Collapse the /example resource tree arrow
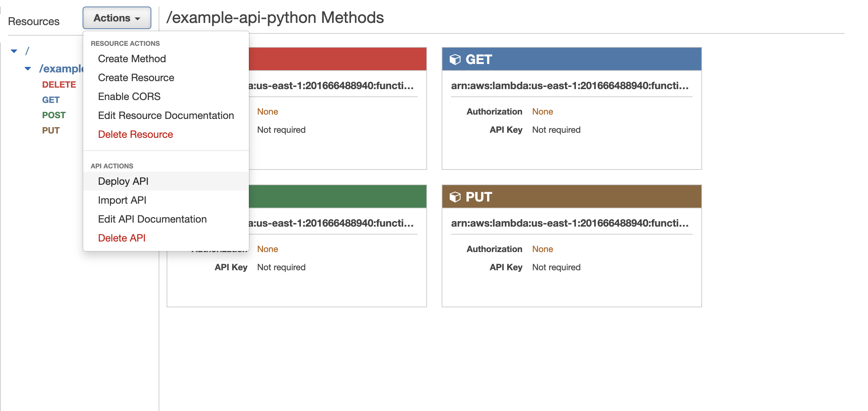Screen dimensions: 868x411 [28, 68]
